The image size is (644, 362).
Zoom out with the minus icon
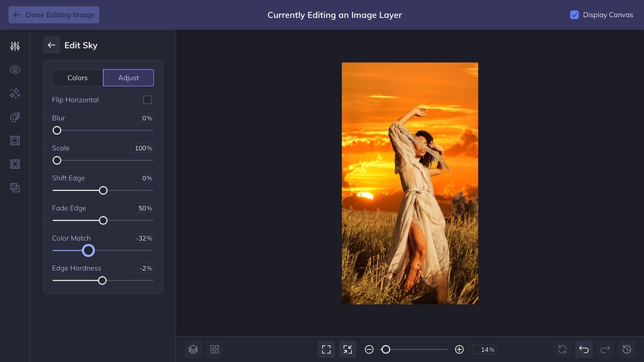(x=369, y=349)
